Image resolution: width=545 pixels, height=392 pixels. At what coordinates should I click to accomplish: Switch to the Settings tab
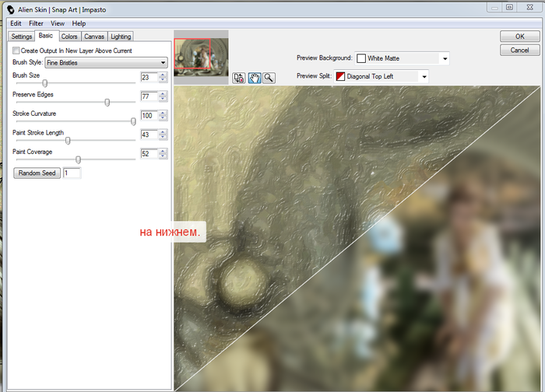[22, 37]
